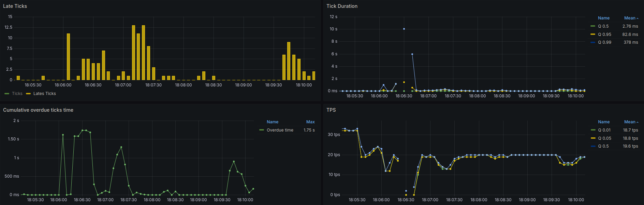The width and height of the screenshot is (644, 205).
Task: Click green color swatch of Ticks legend
Action: 7,94
